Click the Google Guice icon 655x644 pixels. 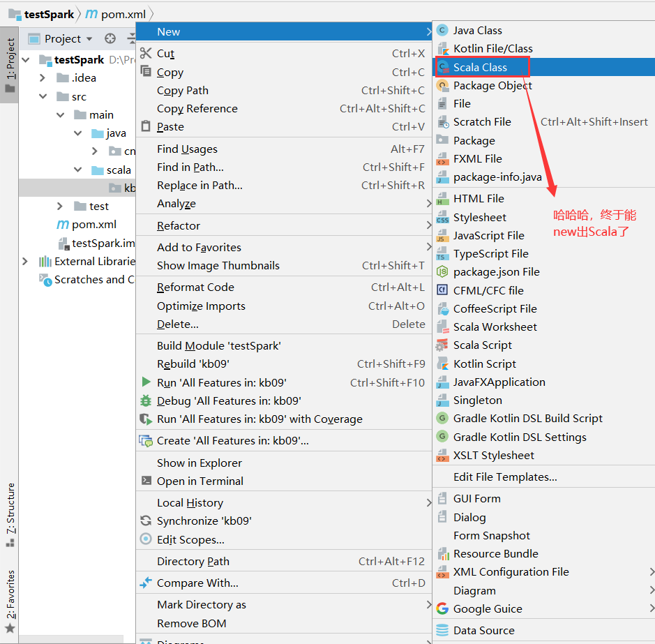[x=442, y=609]
